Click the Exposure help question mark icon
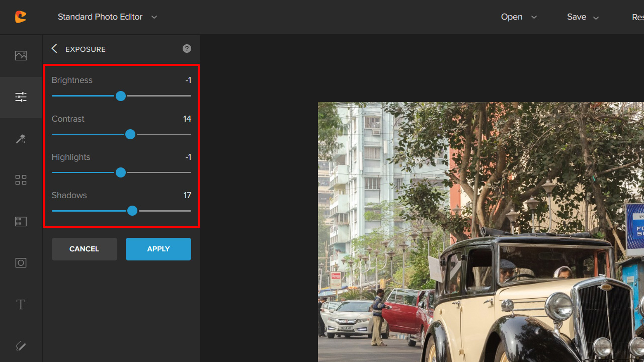This screenshot has width=644, height=362. [x=187, y=49]
